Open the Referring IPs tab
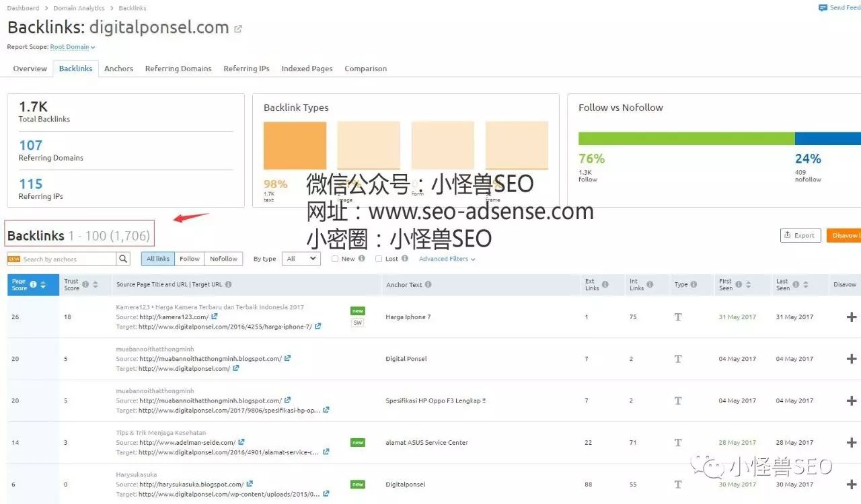Viewport: 861px width, 504px height. point(246,69)
